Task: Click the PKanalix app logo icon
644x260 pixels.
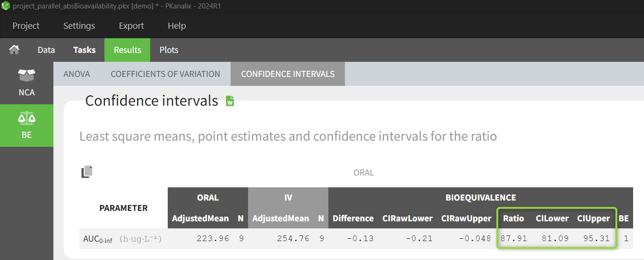Action: pyautogui.click(x=6, y=6)
